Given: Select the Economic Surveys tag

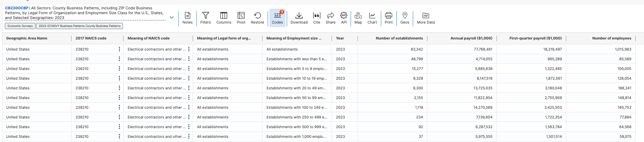Looking at the screenshot, I should [x=20, y=26].
